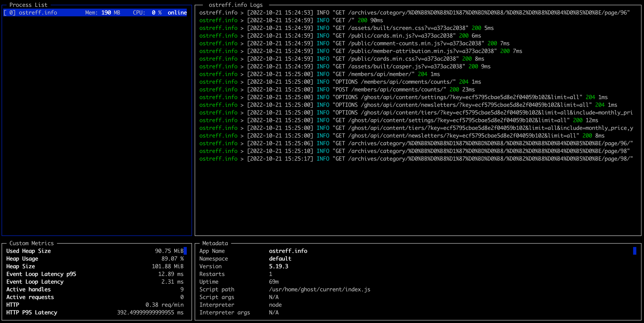
Task: Click the 15:25:10 page/98 log line
Action: pos(415,152)
